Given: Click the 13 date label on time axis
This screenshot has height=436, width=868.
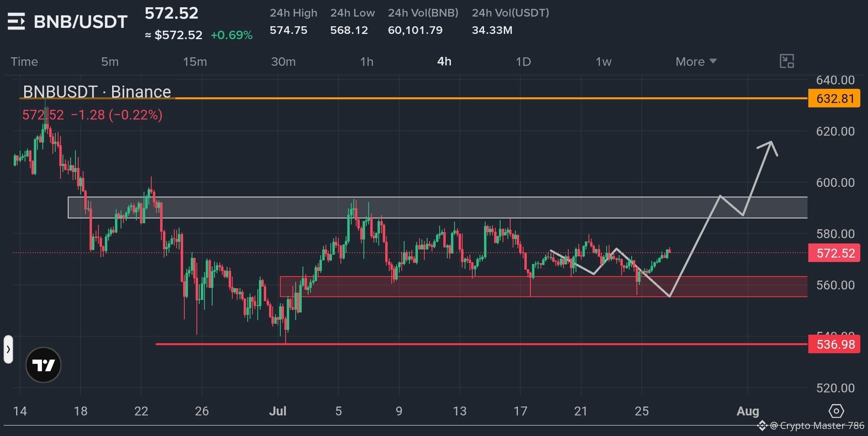Looking at the screenshot, I should point(459,411).
